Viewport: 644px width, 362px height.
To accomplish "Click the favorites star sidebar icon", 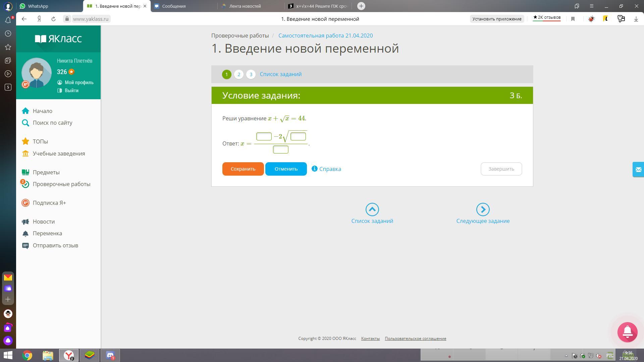I will coord(8,47).
